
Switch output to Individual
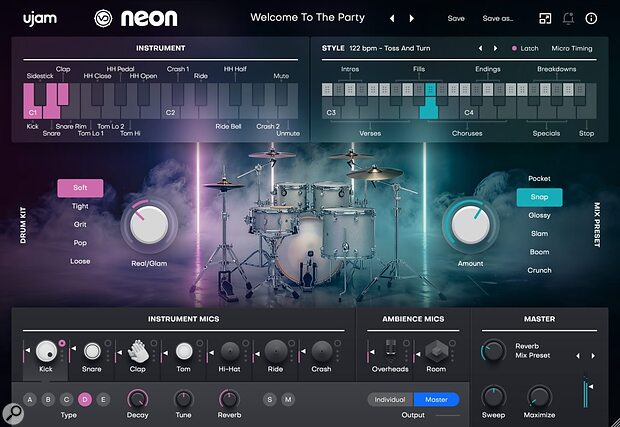click(x=390, y=400)
